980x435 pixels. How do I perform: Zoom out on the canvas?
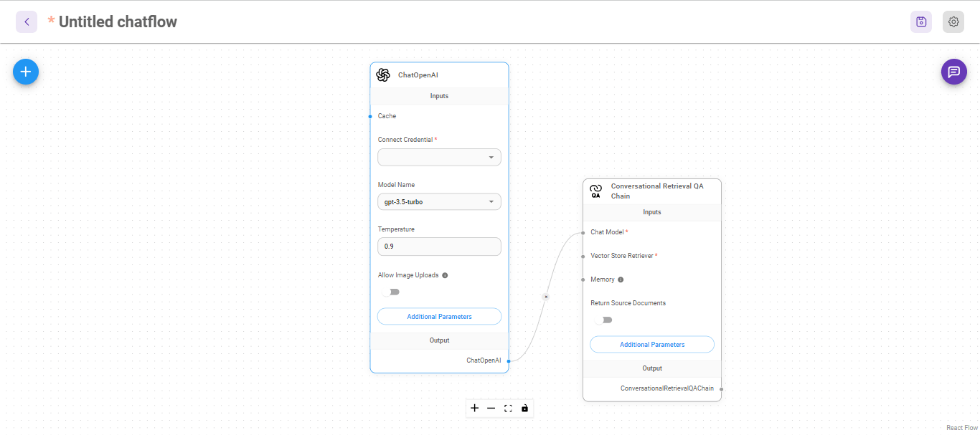point(491,408)
